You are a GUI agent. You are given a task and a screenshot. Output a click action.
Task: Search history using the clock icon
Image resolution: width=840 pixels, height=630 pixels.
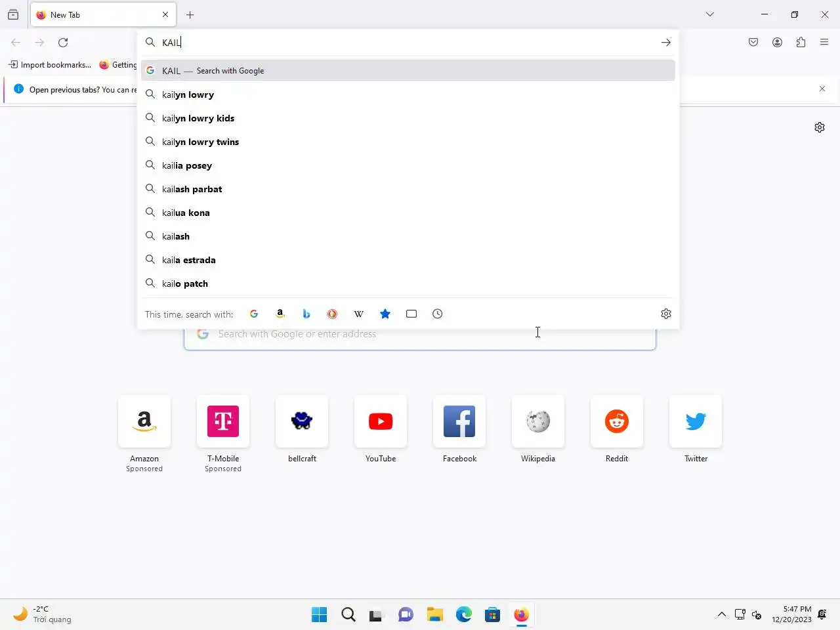438,314
